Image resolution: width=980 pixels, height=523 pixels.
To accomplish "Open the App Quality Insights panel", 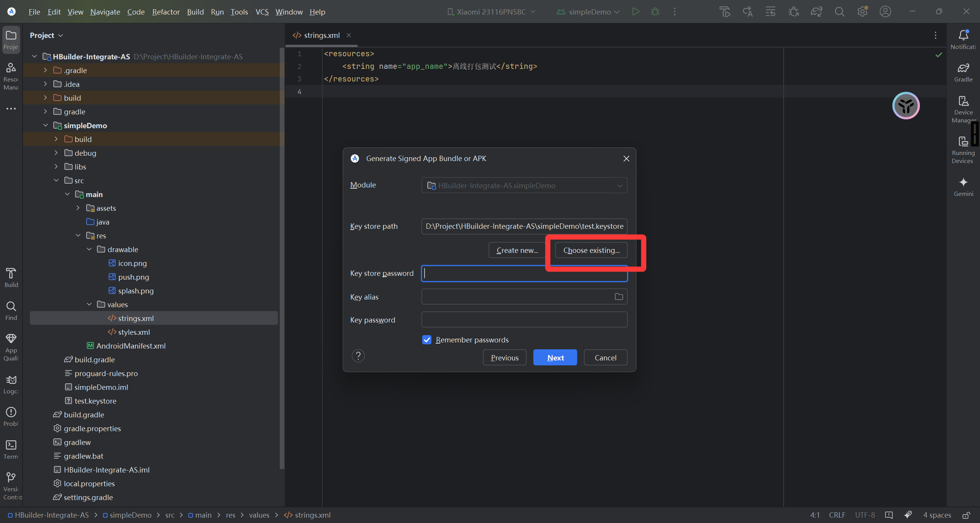I will coord(11,347).
